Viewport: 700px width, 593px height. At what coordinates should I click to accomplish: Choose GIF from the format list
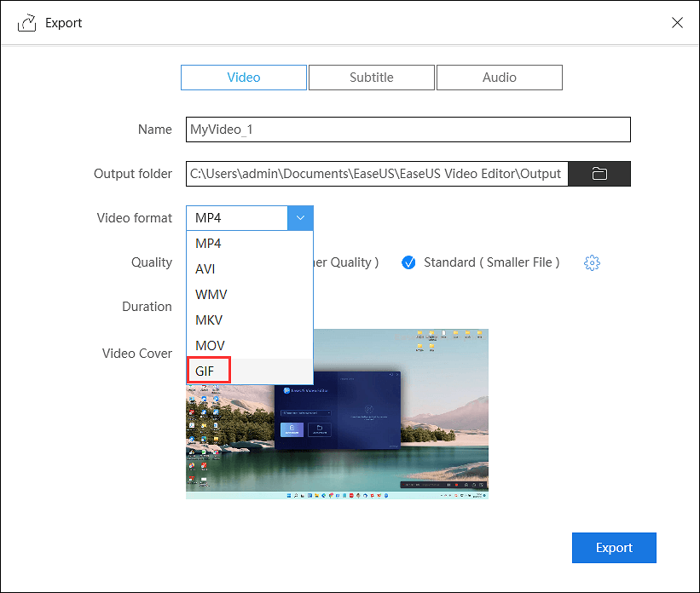click(205, 371)
